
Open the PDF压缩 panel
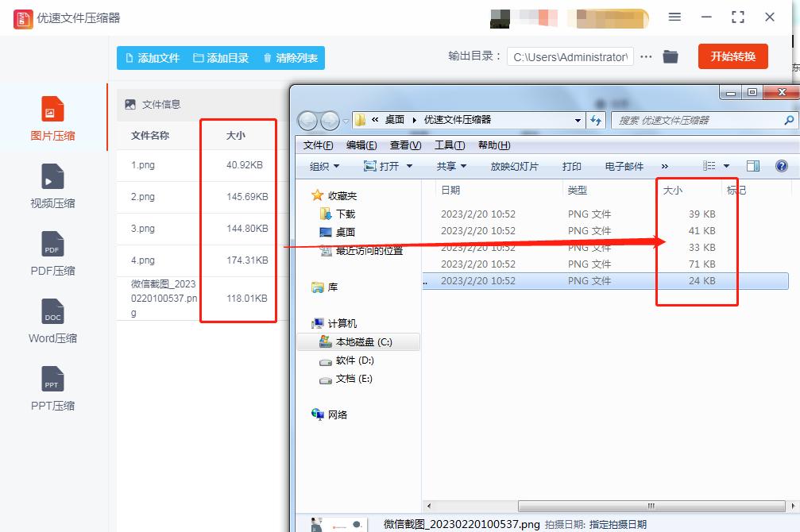tap(52, 253)
